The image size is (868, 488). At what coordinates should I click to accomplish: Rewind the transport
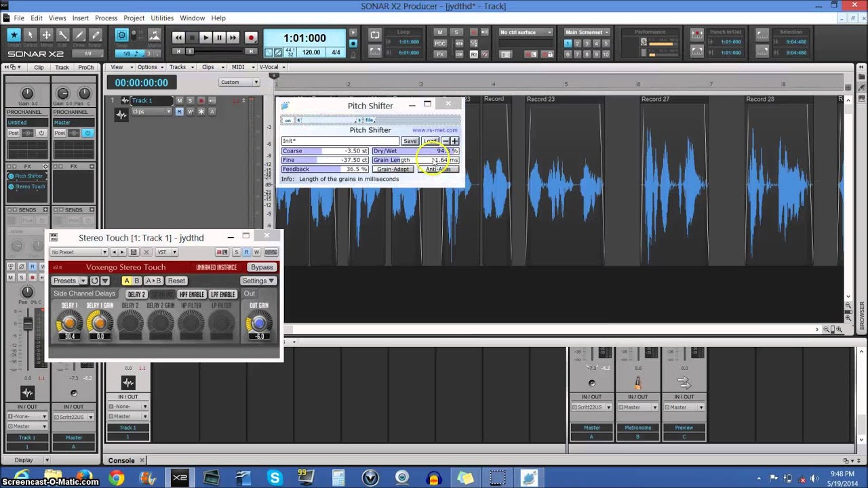178,38
